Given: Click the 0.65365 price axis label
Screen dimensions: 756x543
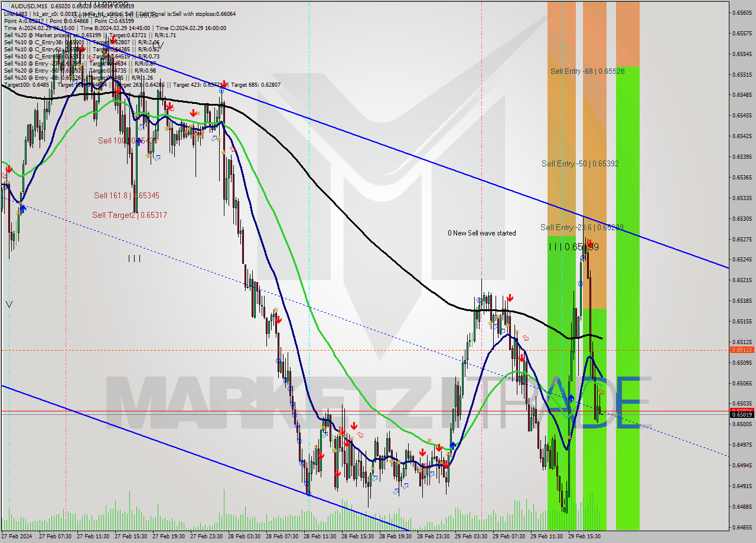Looking at the screenshot, I should 742,177.
